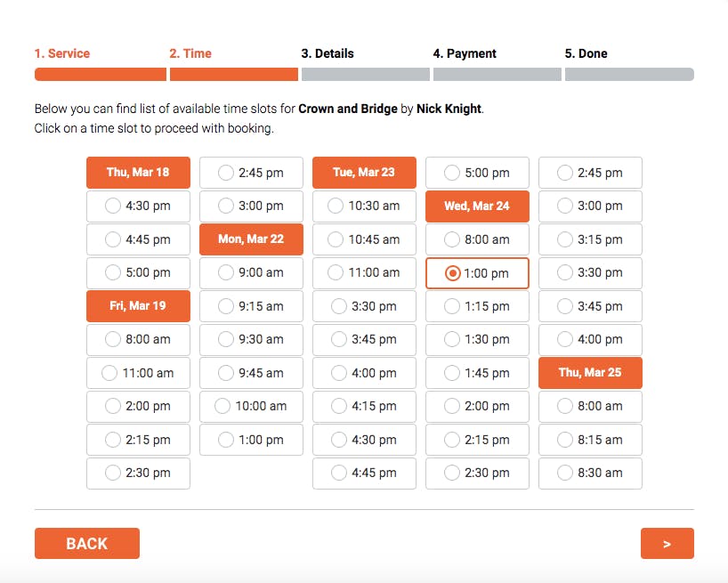This screenshot has width=728, height=583.
Task: Select 8:30 am on Thu, Mar 25
Action: (590, 473)
